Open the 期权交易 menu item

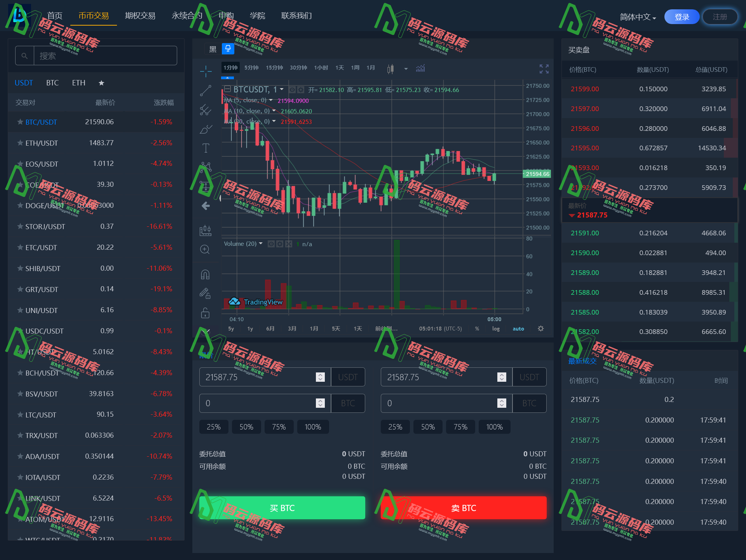coord(140,16)
